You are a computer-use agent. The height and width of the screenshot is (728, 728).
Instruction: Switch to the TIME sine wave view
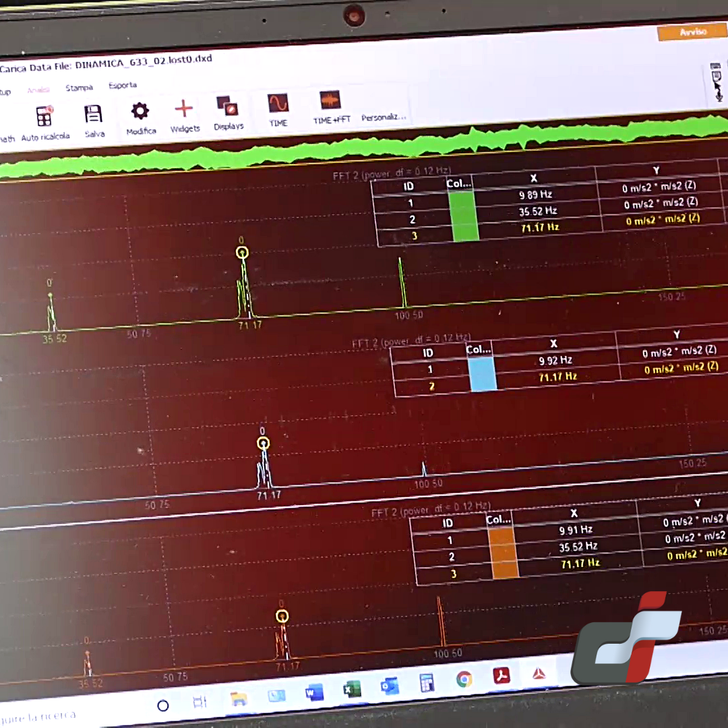[278, 103]
